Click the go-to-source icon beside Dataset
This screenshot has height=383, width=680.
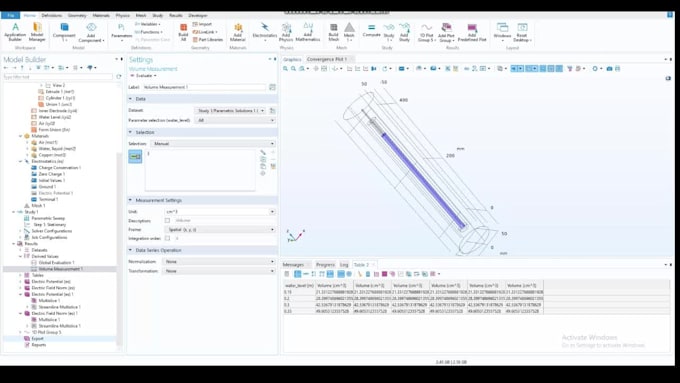tap(272, 111)
